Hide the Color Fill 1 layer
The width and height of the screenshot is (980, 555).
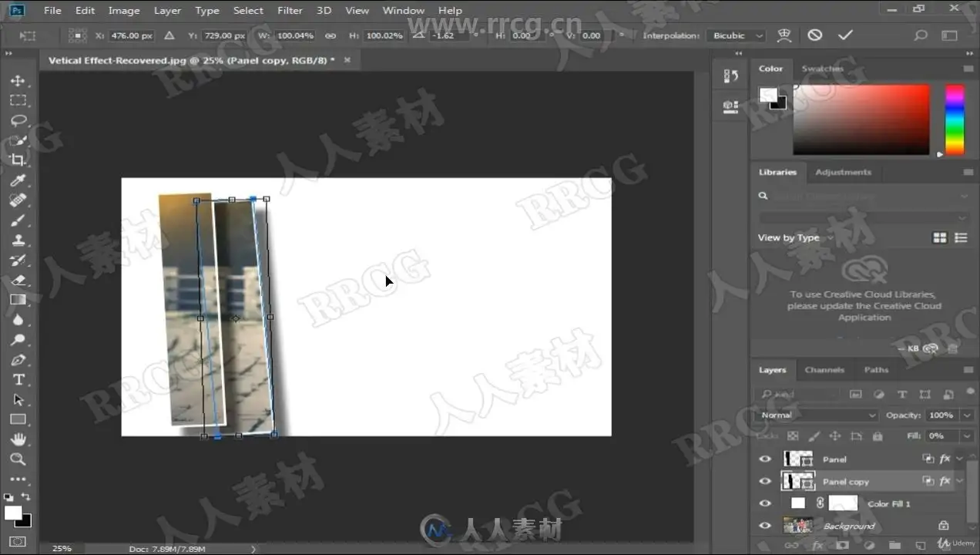765,503
